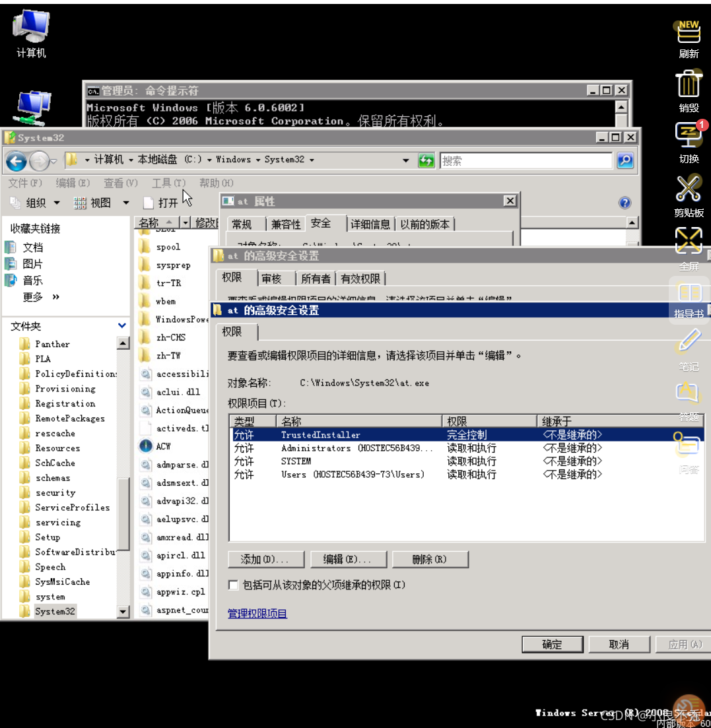The height and width of the screenshot is (728, 711).
Task: Click the 全屏 fullscreen icon
Action: click(x=689, y=242)
